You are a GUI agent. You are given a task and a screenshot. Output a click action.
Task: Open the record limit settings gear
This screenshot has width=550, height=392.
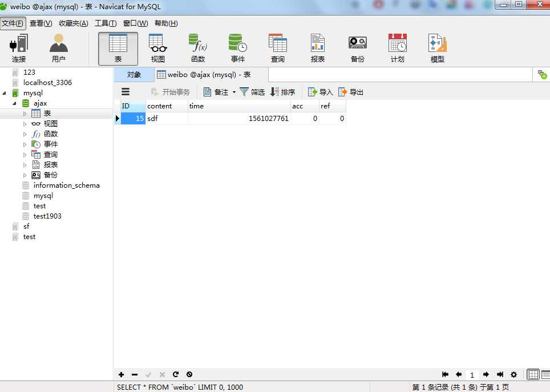point(514,374)
